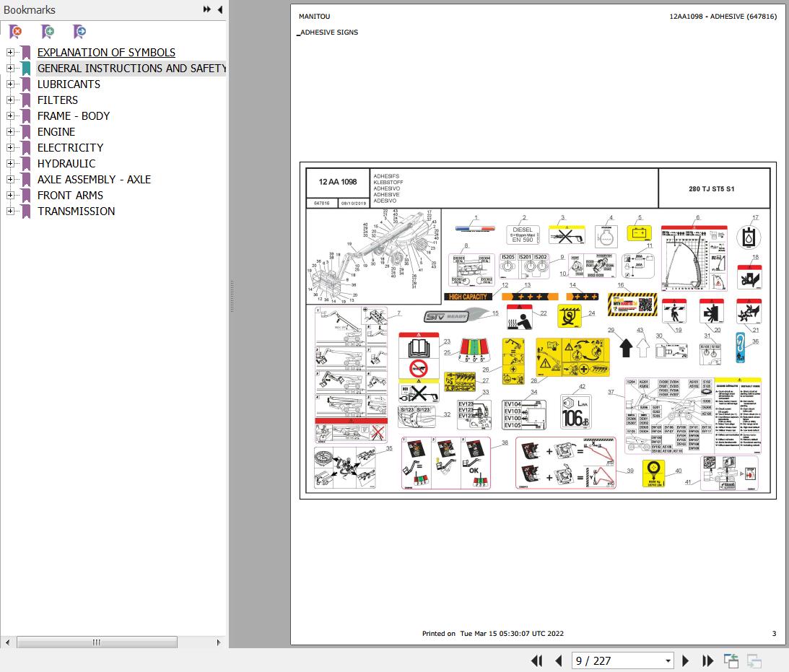Expand EXPLANATION OF SYMBOLS tree node
Viewport: 789px width, 672px height.
pos(10,52)
